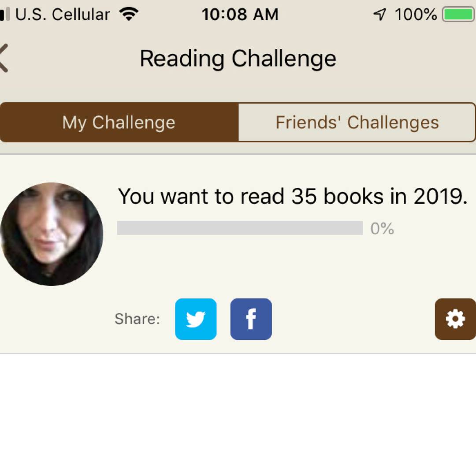476x476 pixels.
Task: Tap the location arrow status icon
Action: [379, 15]
